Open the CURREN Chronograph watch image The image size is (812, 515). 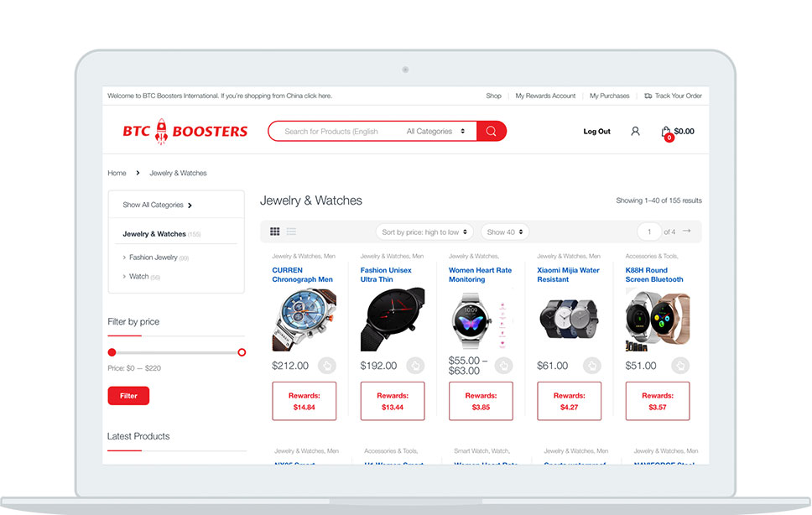click(304, 320)
